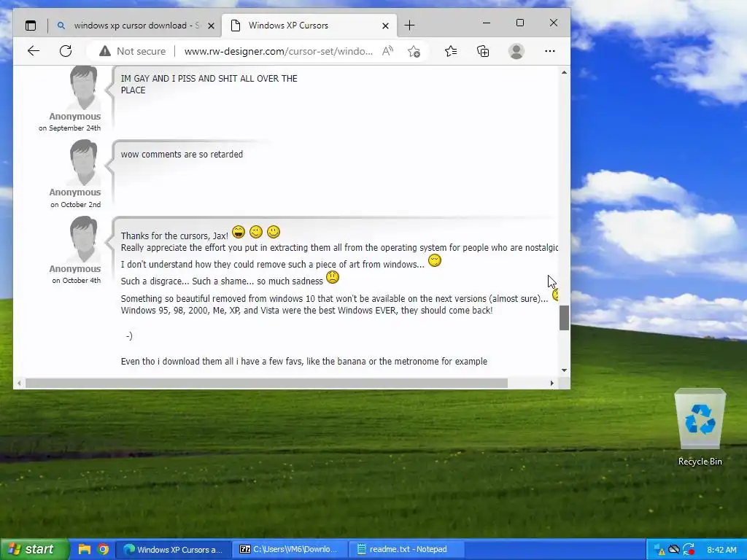747x560 pixels.
Task: Click the horizontal scrollbar right arrow
Action: pyautogui.click(x=551, y=383)
